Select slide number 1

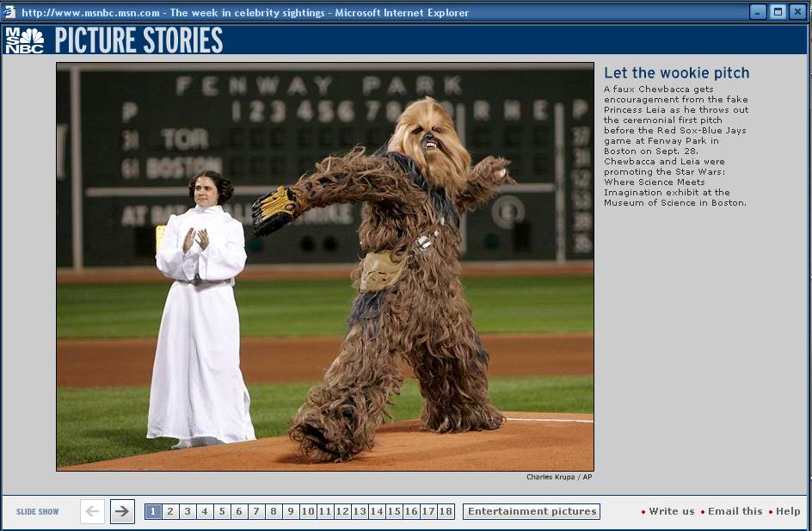tap(153, 511)
